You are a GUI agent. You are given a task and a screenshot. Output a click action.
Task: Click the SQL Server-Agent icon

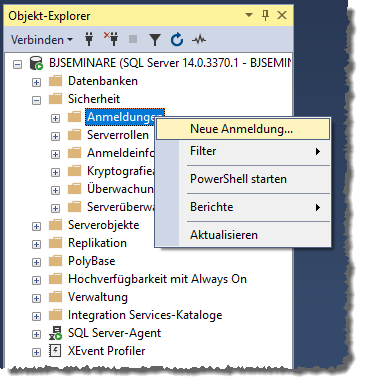click(55, 333)
